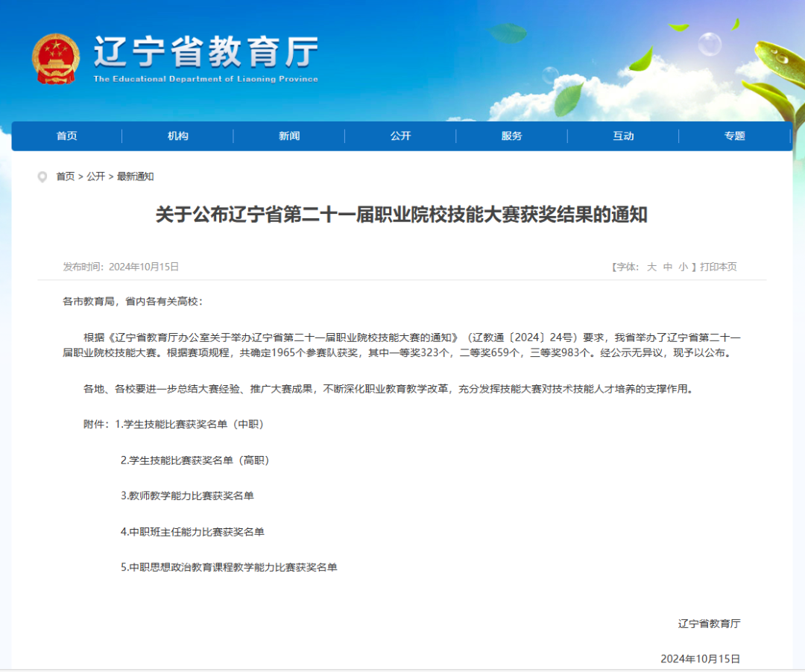
Task: Set font size to small (小)
Action: [x=684, y=267]
